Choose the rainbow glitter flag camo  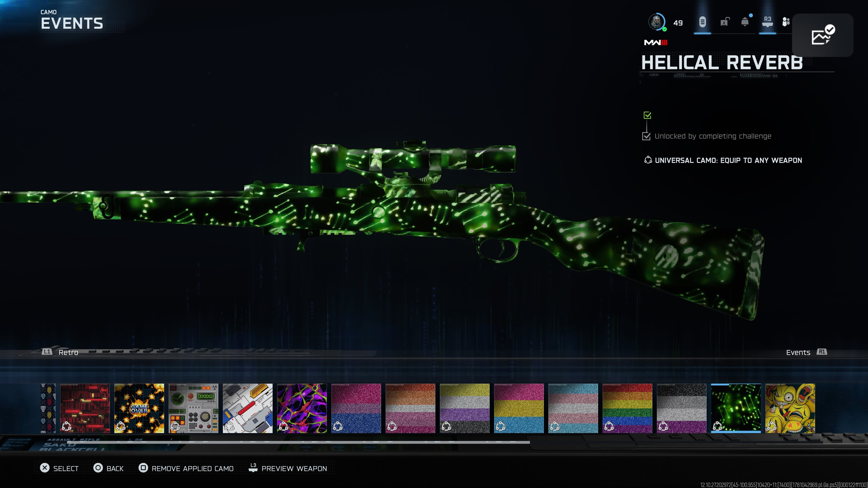coord(627,408)
